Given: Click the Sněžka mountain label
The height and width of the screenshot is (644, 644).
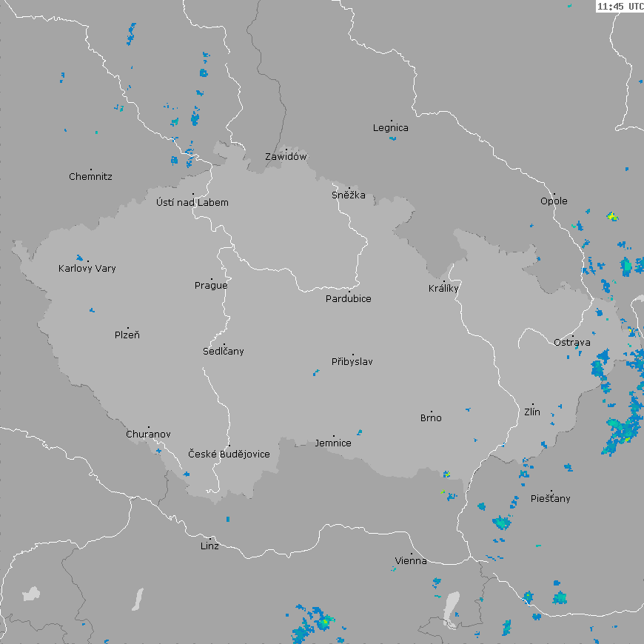Looking at the screenshot, I should pos(349,195).
